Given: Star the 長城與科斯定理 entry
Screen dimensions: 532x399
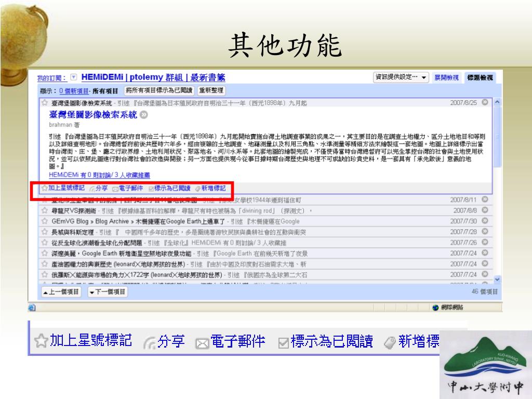Looking at the screenshot, I should tap(45, 232).
